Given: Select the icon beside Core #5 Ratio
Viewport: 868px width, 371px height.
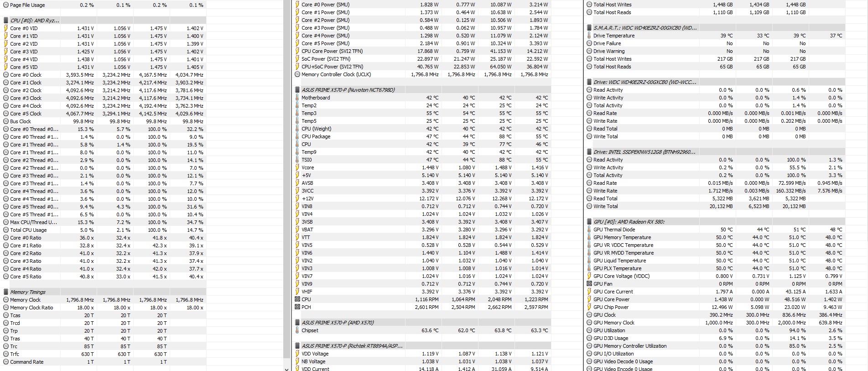Looking at the screenshot, I should (x=6, y=277).
